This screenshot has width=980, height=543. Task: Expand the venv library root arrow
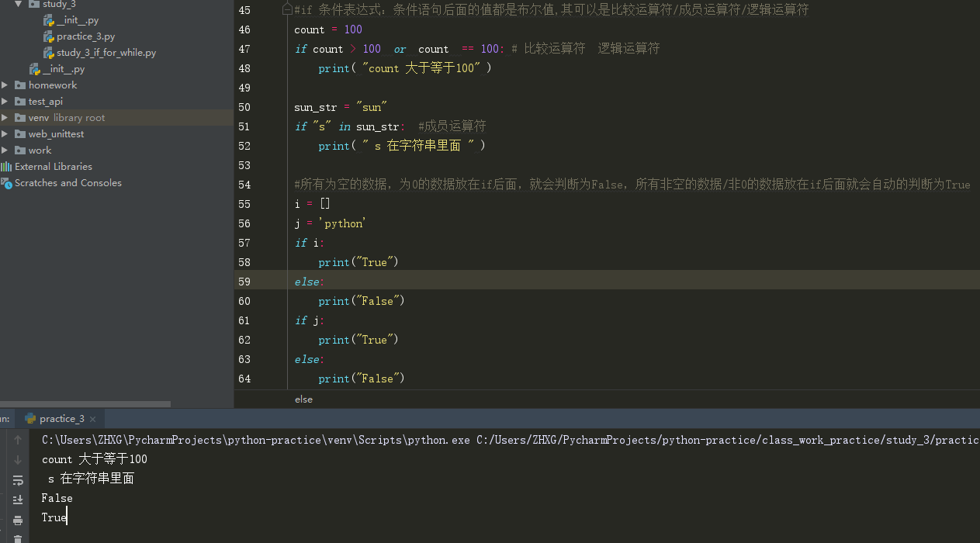[5, 118]
